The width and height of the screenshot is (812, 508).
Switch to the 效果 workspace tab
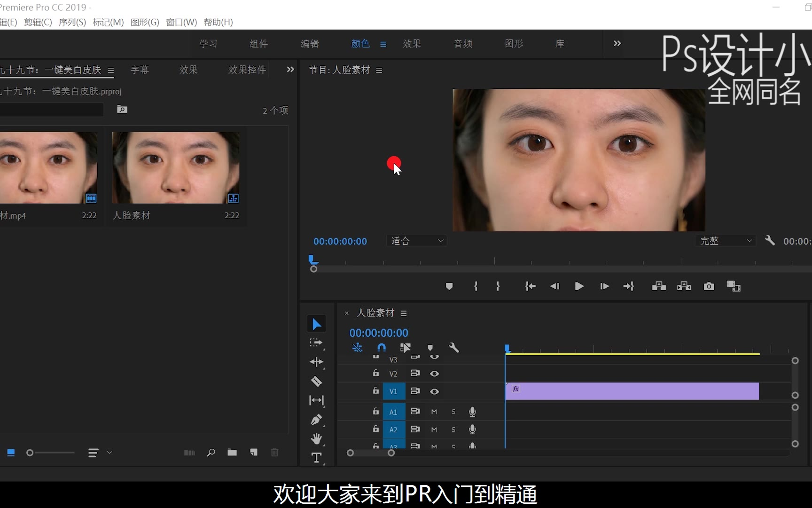point(412,44)
